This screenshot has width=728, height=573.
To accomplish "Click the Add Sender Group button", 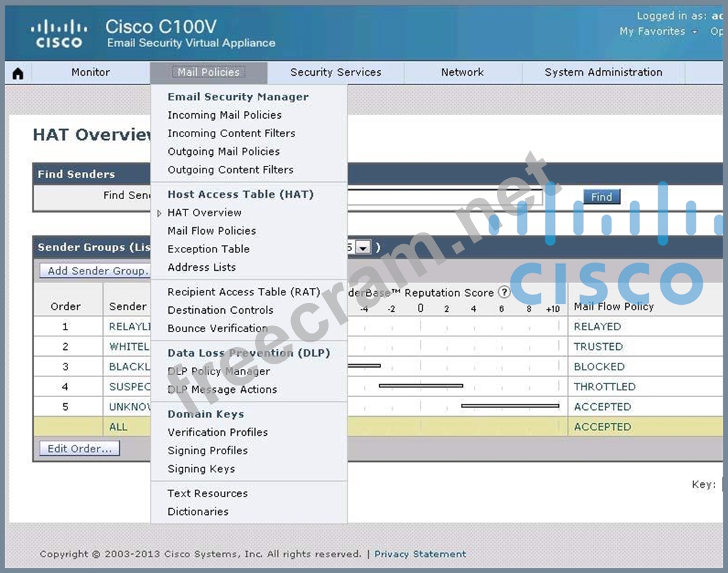I will point(95,271).
